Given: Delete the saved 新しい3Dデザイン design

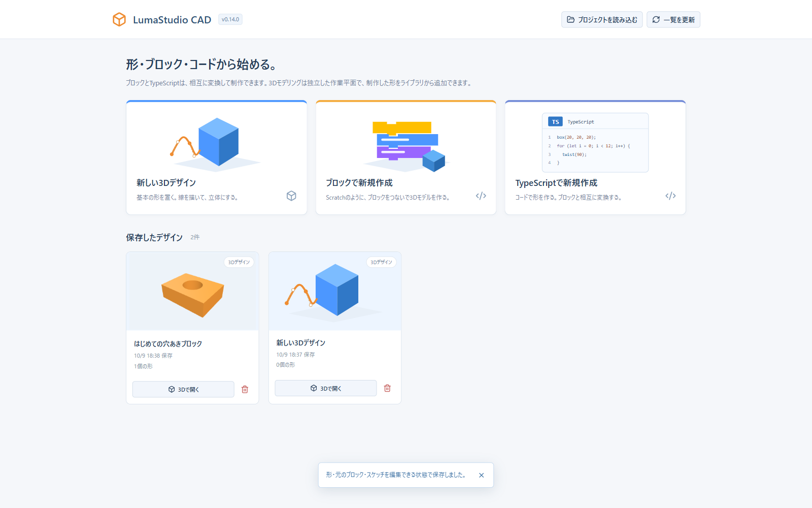Looking at the screenshot, I should click(x=387, y=388).
